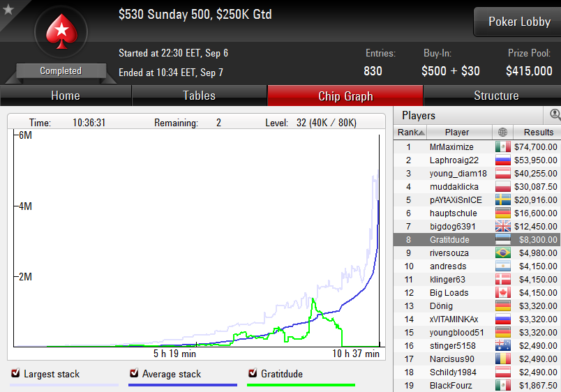Viewport: 561px width, 392px height.
Task: Click the UK flag beside bigdog6391
Action: tap(502, 227)
